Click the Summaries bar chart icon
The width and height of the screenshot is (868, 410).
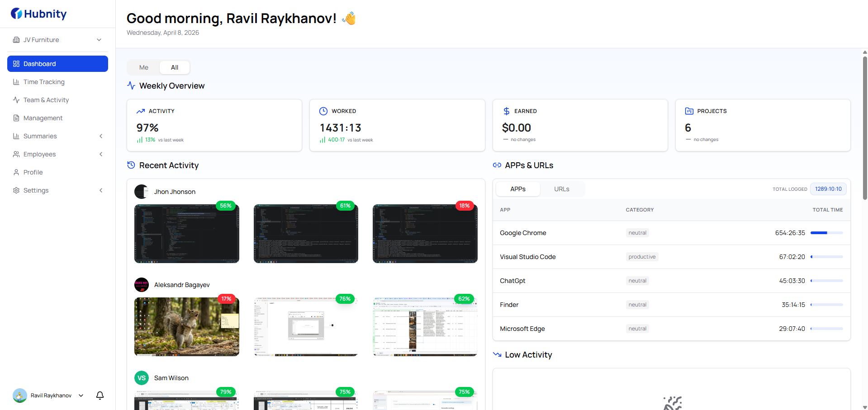point(16,136)
